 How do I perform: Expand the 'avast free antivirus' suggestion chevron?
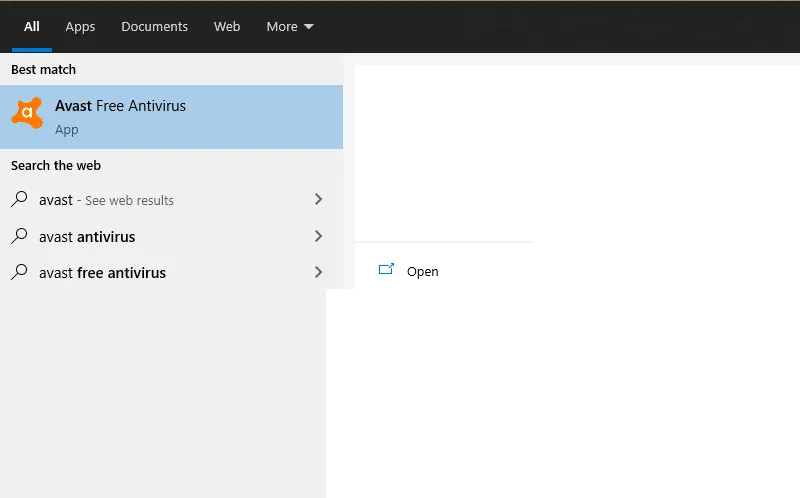(x=318, y=272)
